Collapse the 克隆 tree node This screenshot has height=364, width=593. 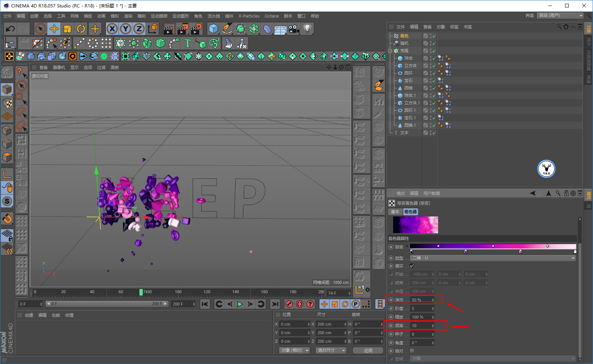pos(390,51)
